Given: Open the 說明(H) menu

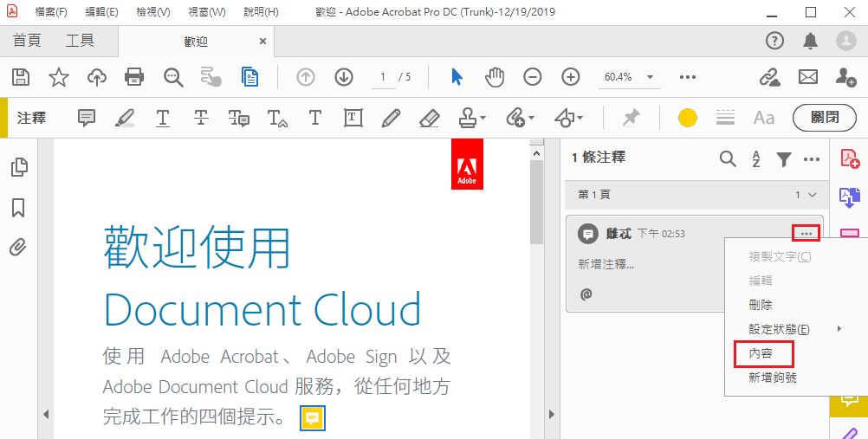Looking at the screenshot, I should pos(262,11).
